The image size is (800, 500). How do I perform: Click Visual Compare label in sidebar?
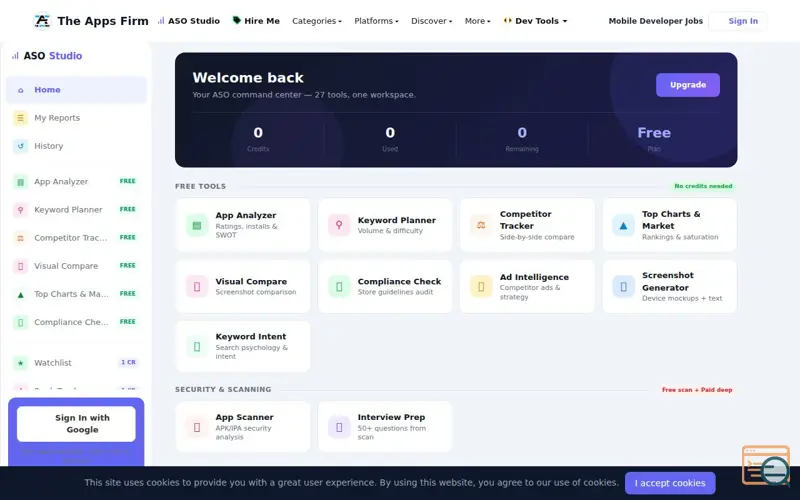point(66,266)
